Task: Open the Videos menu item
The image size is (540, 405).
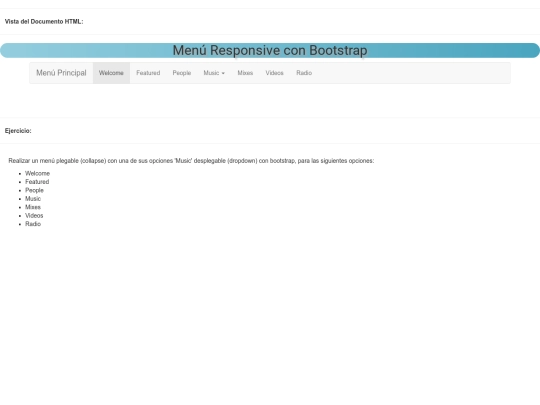Action: click(274, 73)
